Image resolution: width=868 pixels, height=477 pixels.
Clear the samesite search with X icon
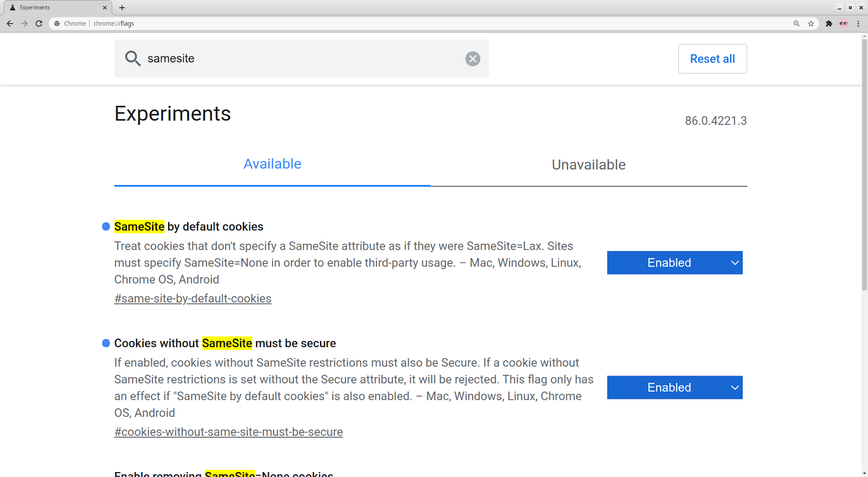[473, 59]
